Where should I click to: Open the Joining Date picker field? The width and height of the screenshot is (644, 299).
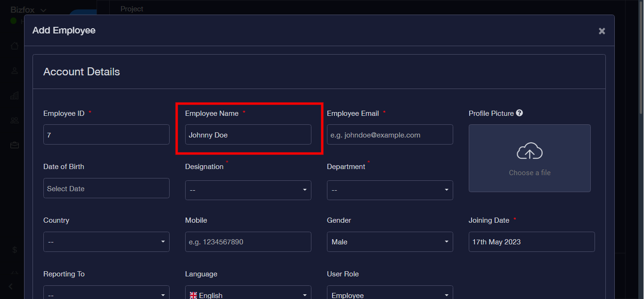531,242
